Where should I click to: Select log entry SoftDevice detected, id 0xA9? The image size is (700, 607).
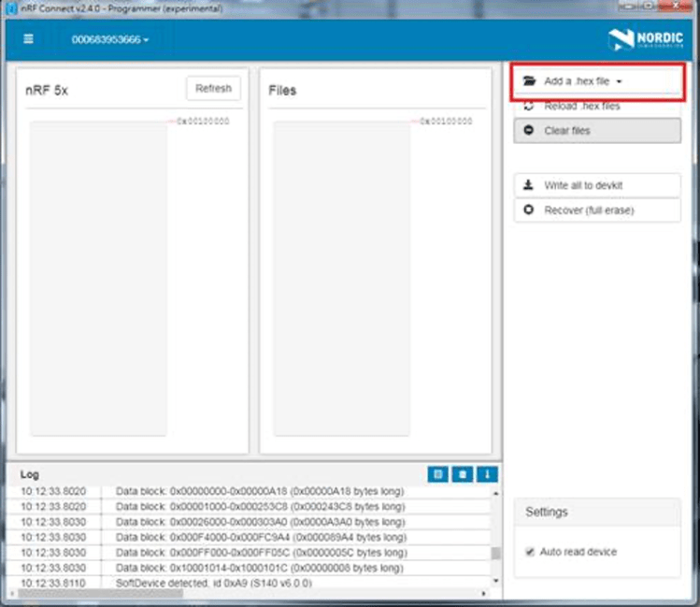pos(249,583)
